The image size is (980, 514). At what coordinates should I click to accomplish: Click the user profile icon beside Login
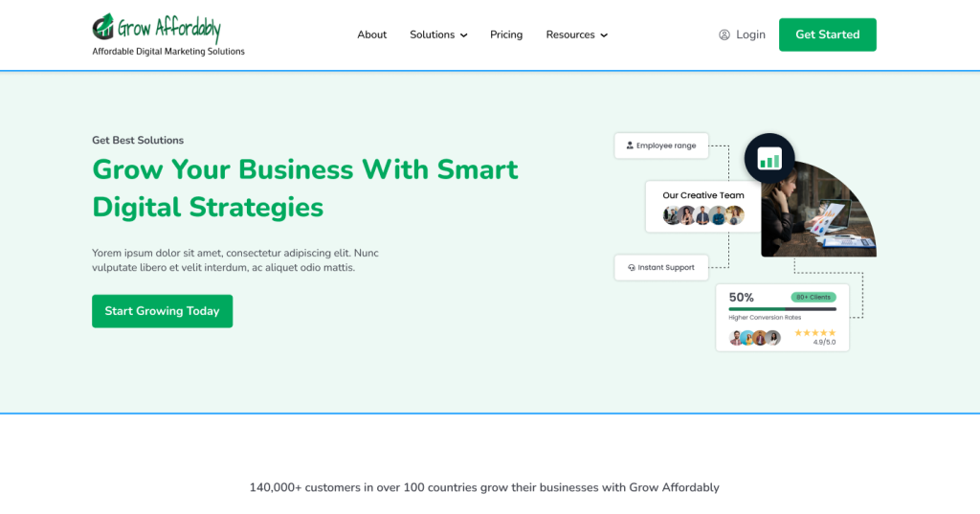pyautogui.click(x=724, y=35)
